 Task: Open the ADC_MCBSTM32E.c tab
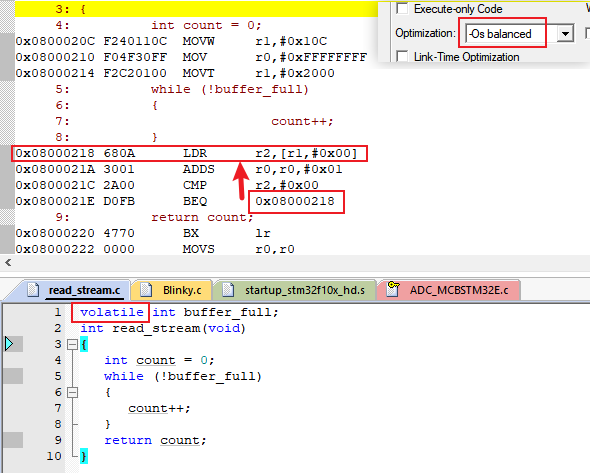[449, 290]
